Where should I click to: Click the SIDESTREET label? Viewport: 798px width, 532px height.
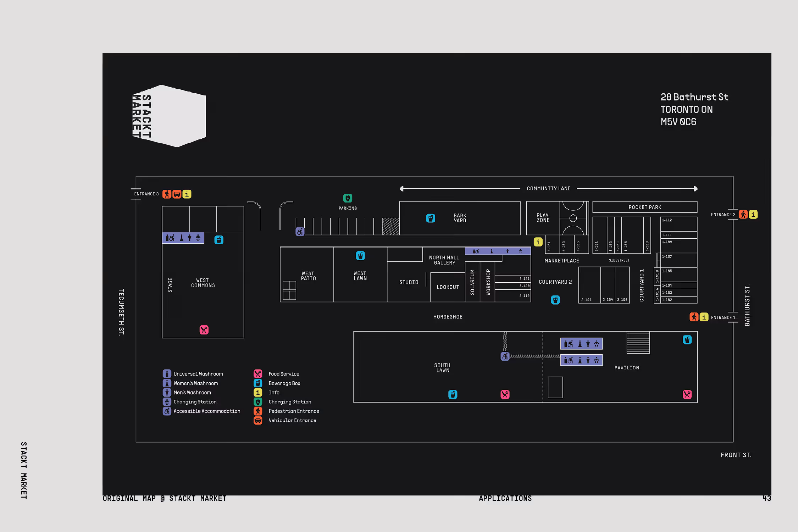(x=619, y=260)
